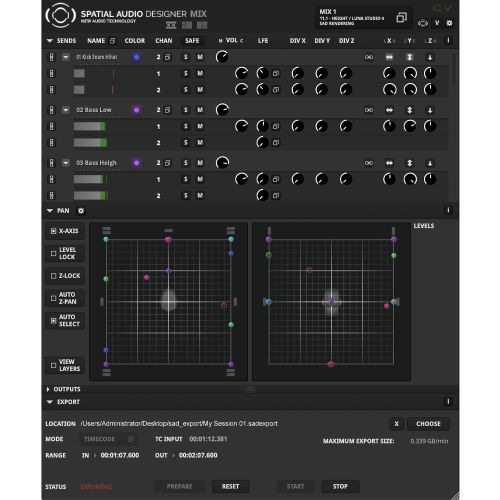Collapse the PAN section

pos(49,211)
